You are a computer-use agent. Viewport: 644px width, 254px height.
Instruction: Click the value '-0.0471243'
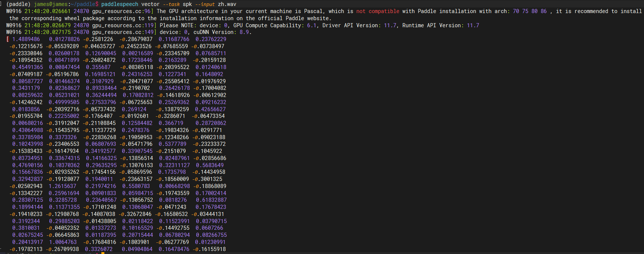point(171,207)
